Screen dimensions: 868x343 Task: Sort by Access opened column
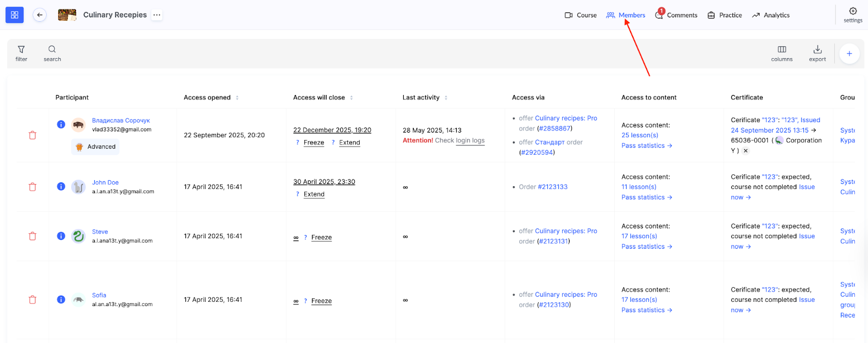[x=237, y=98]
